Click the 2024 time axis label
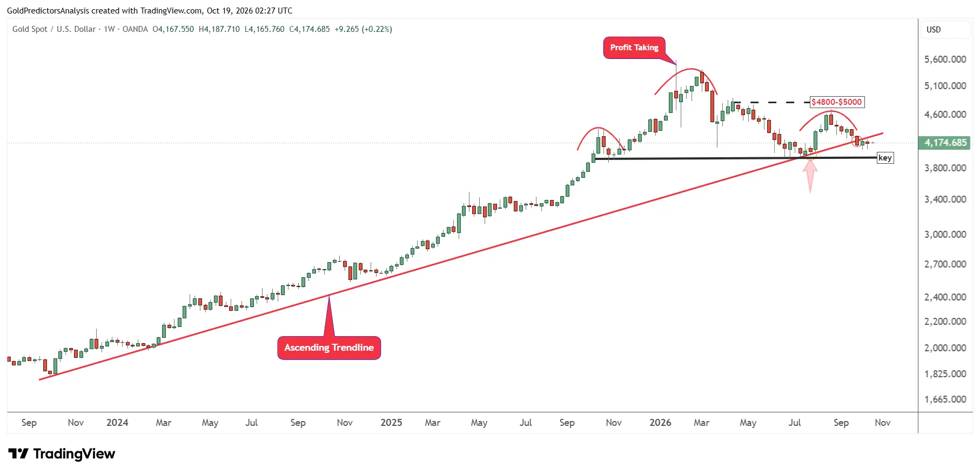Image resolution: width=980 pixels, height=474 pixels. [x=117, y=423]
